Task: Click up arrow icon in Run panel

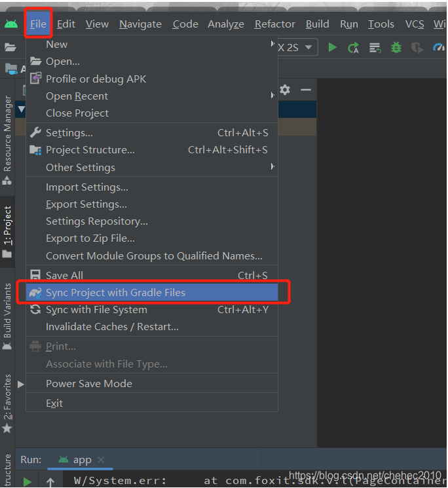Action: tap(50, 482)
